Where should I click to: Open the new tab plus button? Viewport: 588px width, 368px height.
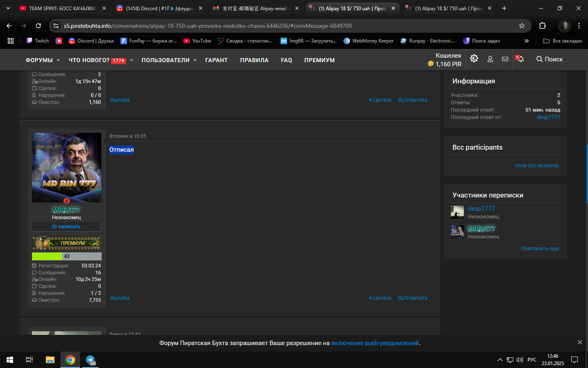point(504,8)
